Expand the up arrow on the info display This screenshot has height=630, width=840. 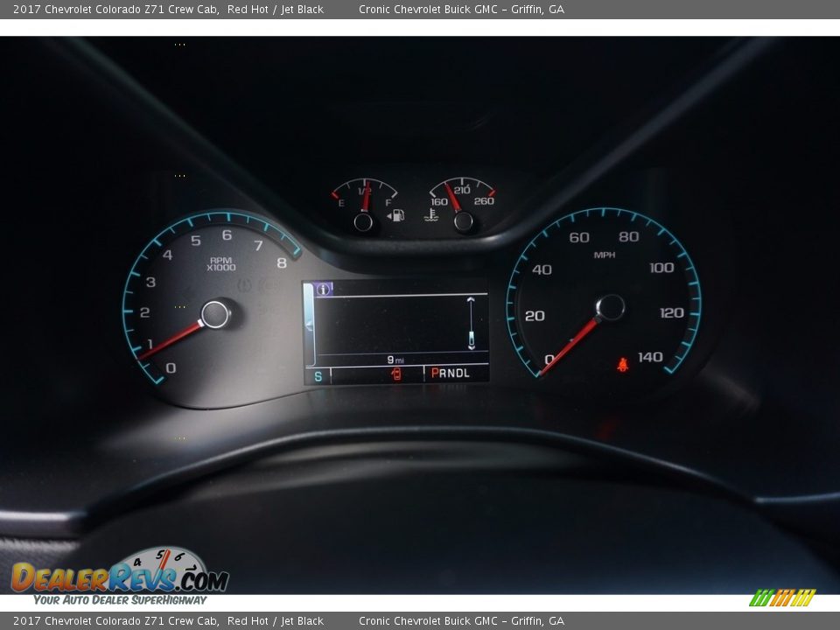point(472,299)
